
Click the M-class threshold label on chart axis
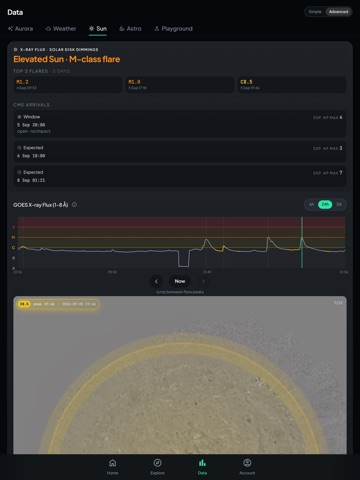[x=14, y=237]
